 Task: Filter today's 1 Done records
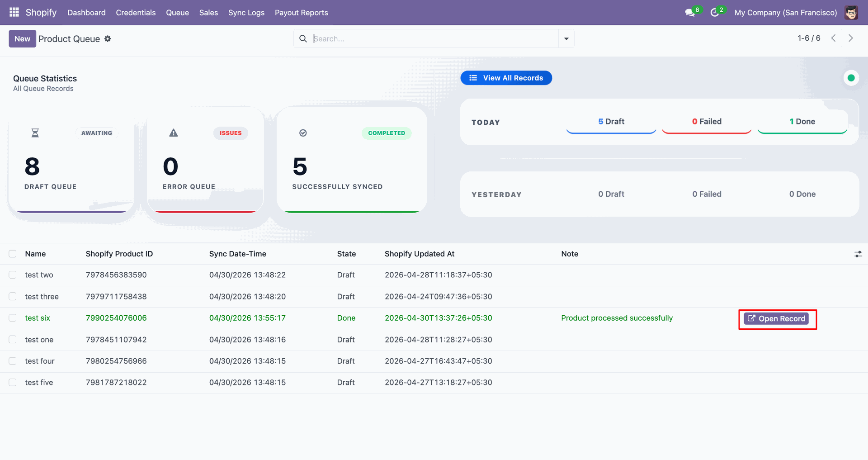802,122
